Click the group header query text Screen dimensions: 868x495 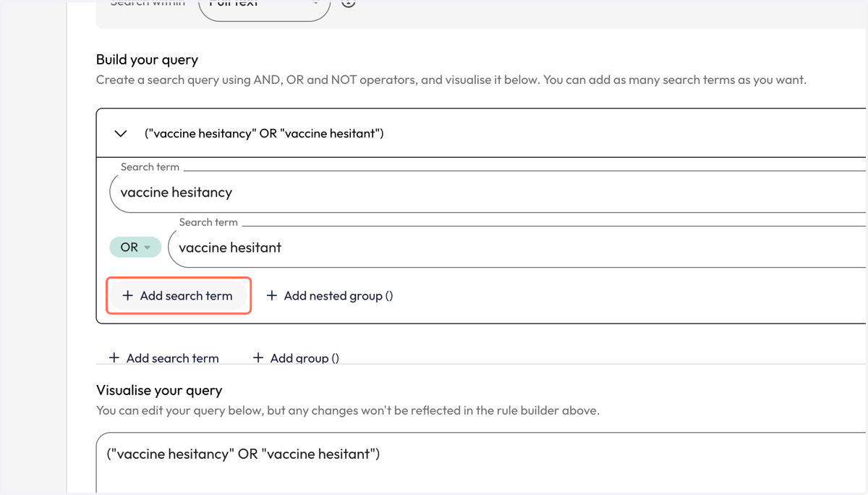pyautogui.click(x=264, y=134)
